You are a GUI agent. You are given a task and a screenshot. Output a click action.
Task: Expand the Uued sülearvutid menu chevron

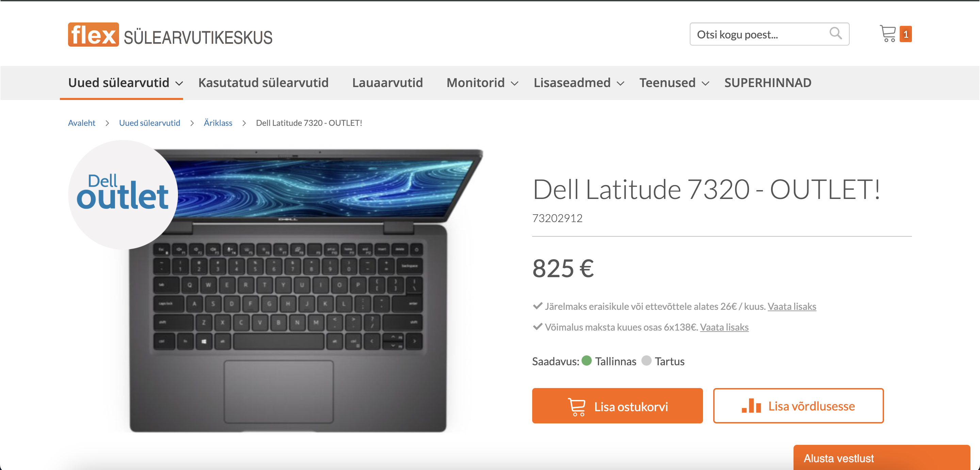(179, 83)
